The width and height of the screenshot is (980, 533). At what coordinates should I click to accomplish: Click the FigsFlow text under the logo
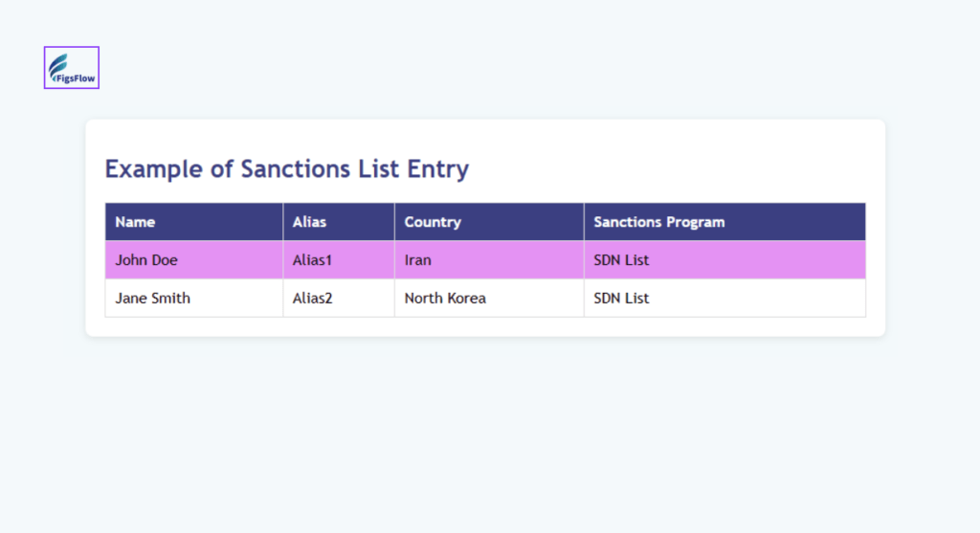tap(74, 79)
